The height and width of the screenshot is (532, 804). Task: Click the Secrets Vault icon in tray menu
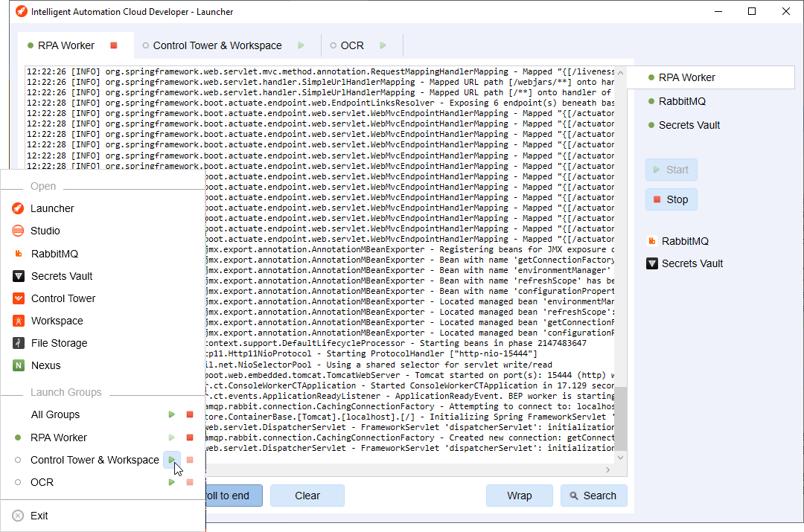(19, 276)
